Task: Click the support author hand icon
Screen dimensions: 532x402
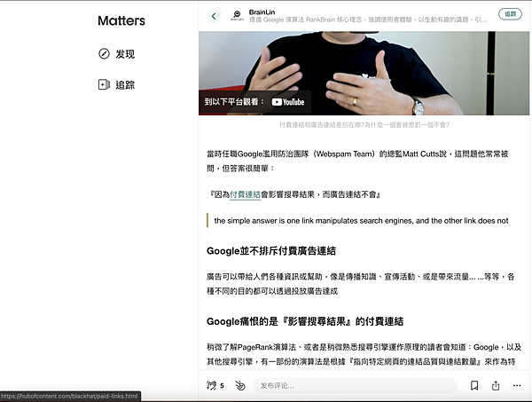Action: tap(240, 385)
